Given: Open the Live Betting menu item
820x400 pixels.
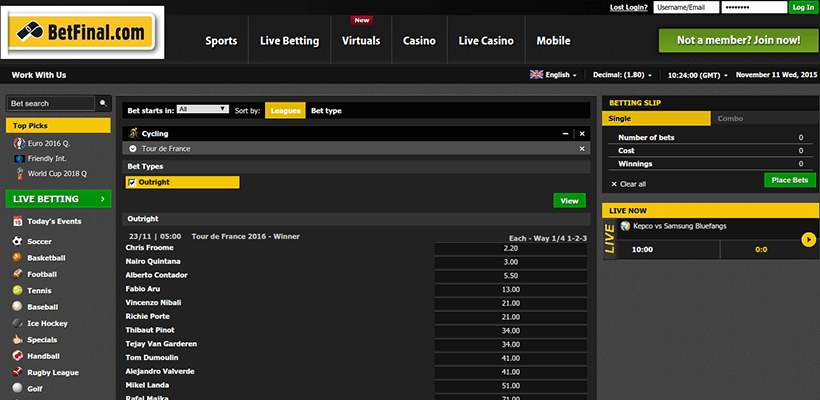Looking at the screenshot, I should [x=289, y=41].
